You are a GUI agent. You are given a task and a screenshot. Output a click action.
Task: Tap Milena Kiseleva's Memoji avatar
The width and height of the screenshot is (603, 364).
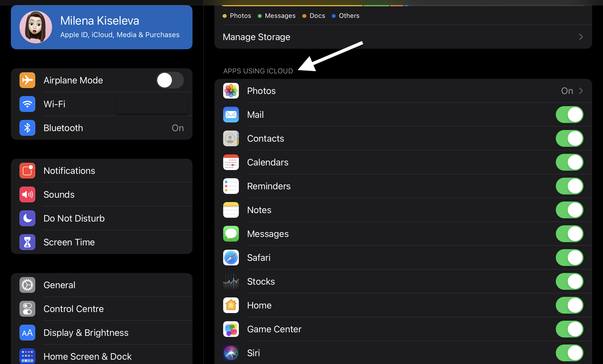pos(36,27)
